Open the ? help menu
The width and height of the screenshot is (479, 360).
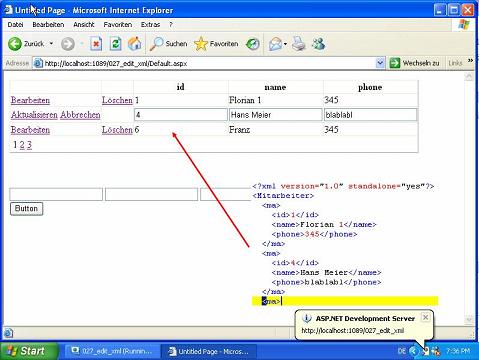pos(171,25)
